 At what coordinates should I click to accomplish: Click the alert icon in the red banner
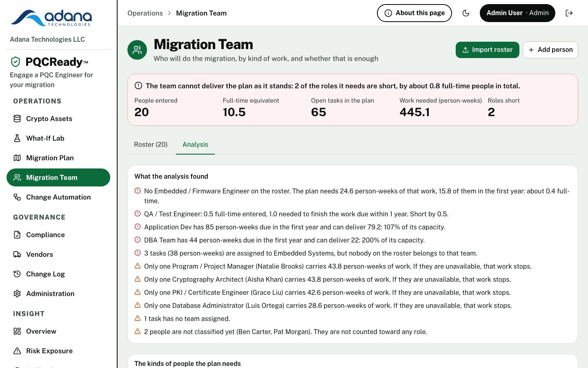(138, 85)
